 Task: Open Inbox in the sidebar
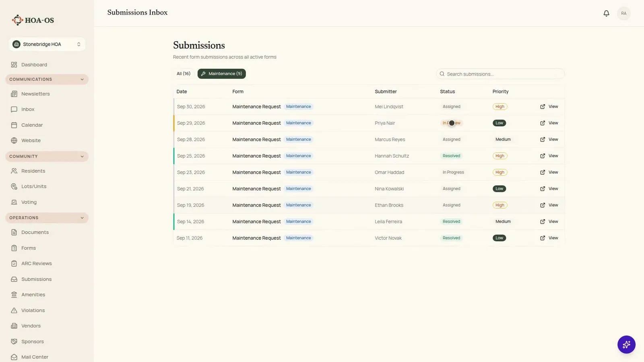[x=47, y=109]
